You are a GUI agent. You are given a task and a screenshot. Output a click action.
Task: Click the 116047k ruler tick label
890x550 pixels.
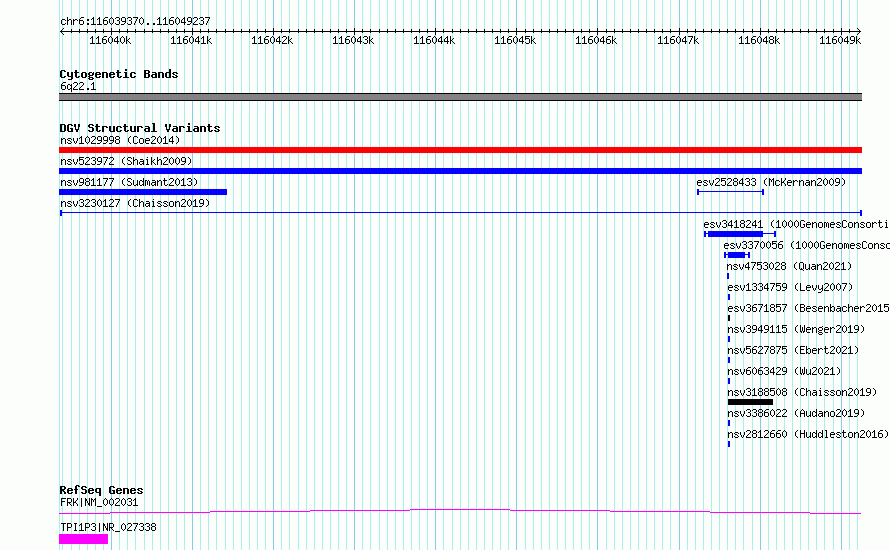[x=678, y=40]
